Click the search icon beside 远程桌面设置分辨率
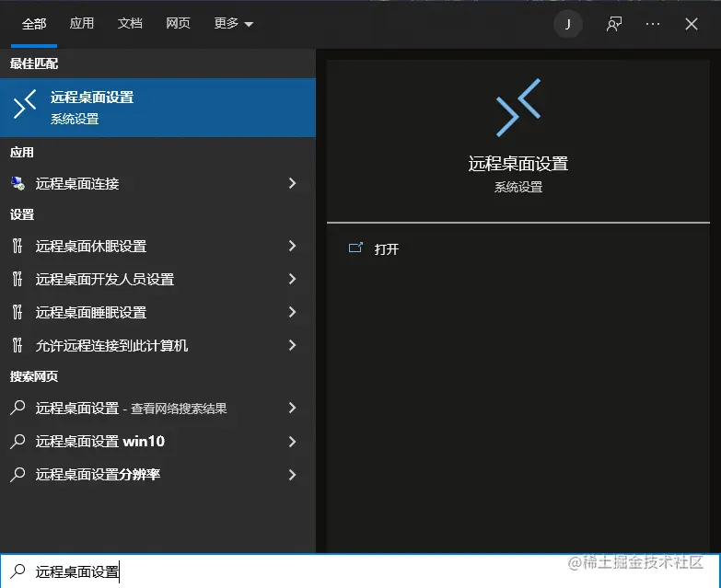This screenshot has width=721, height=588. pos(17,474)
